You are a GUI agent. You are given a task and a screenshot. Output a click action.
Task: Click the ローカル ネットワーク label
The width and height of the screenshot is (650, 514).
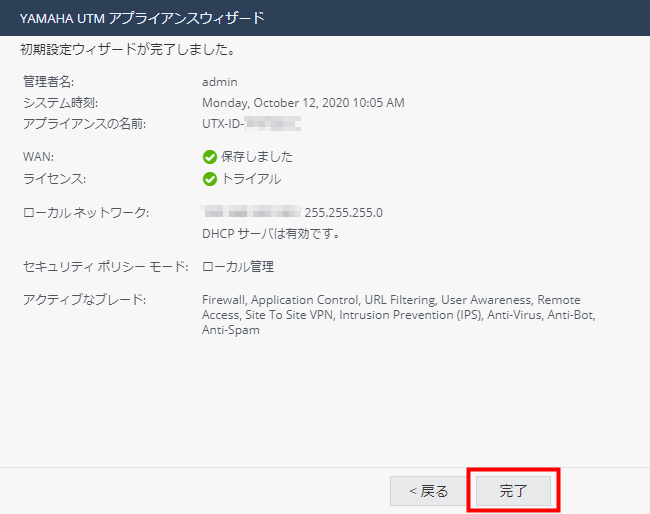pos(85,212)
